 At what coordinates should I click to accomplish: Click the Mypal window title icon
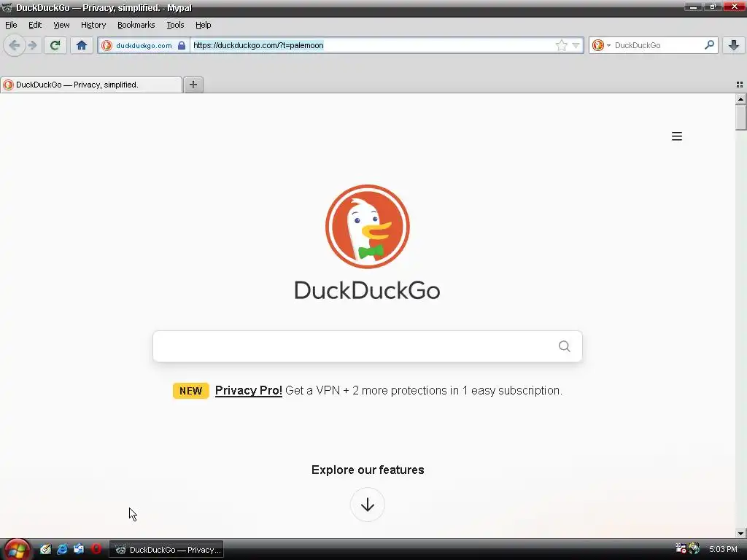7,7
